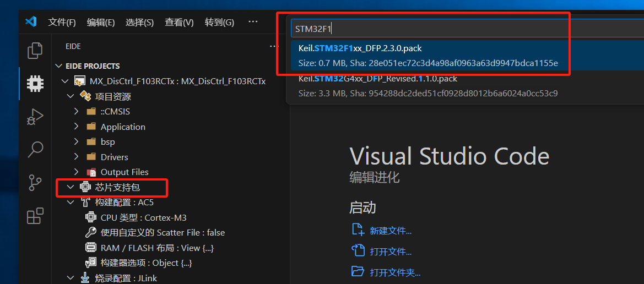The image size is (644, 284).
Task: Click the ::CMSIS folder icon
Action: 91,112
